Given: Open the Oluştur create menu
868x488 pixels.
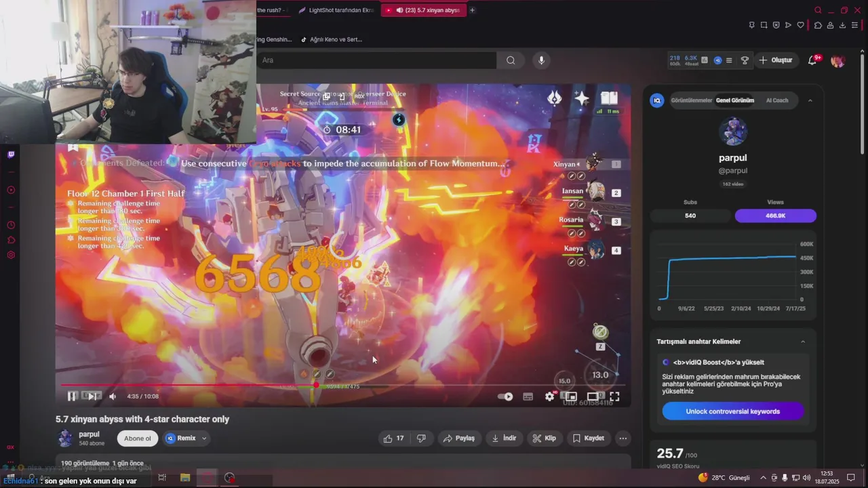Looking at the screenshot, I should [x=775, y=60].
